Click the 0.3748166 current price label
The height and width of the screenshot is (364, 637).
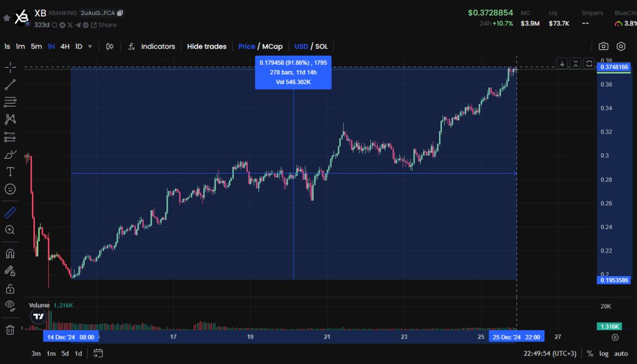point(614,67)
